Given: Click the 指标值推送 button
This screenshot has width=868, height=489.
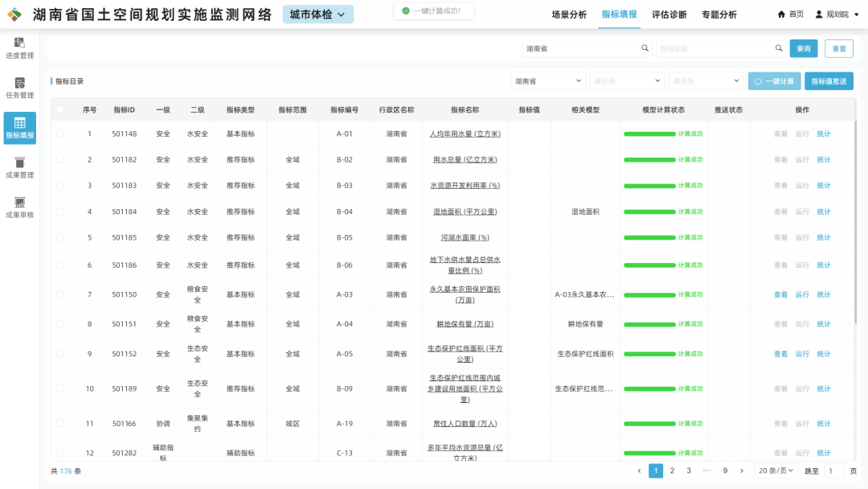Looking at the screenshot, I should 829,81.
